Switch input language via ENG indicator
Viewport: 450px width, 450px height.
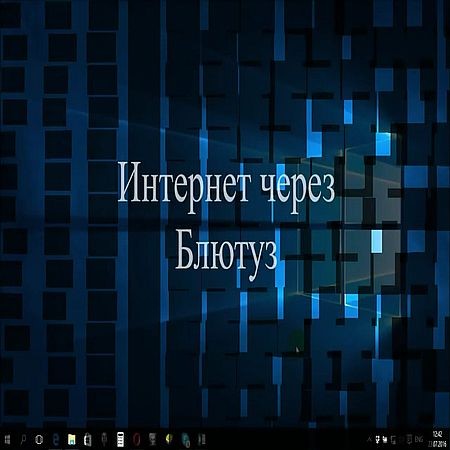[x=420, y=440]
